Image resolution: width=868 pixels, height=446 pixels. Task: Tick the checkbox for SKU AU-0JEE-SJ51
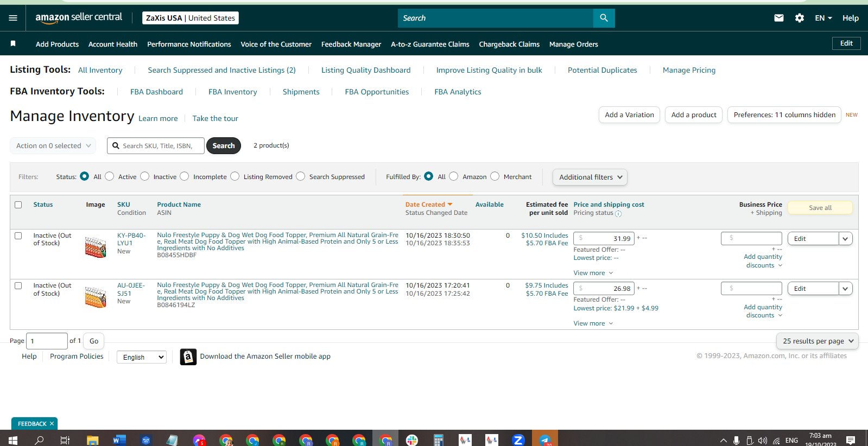click(18, 286)
